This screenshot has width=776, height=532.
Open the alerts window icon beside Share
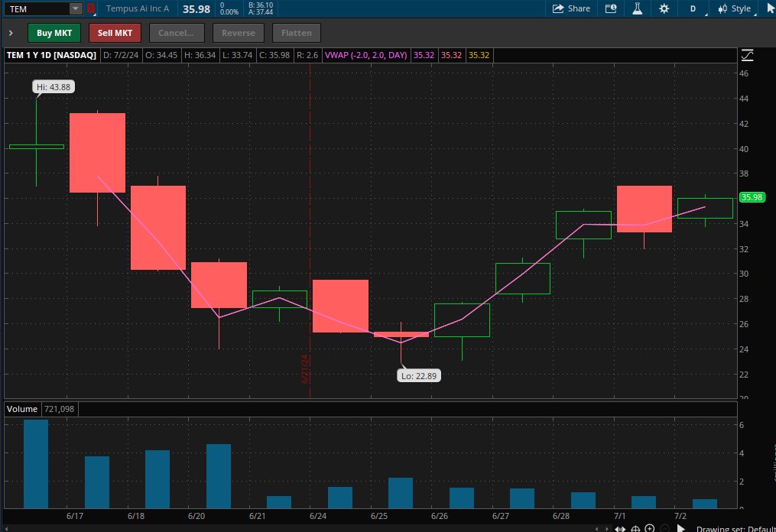(611, 8)
